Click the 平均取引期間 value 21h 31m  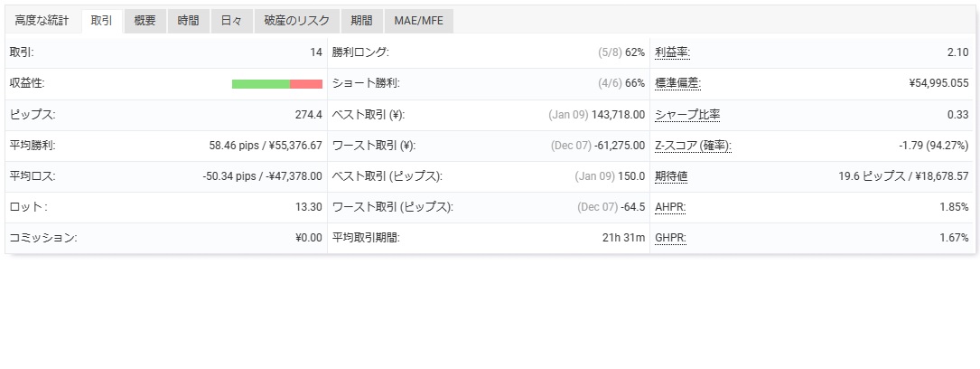click(624, 238)
